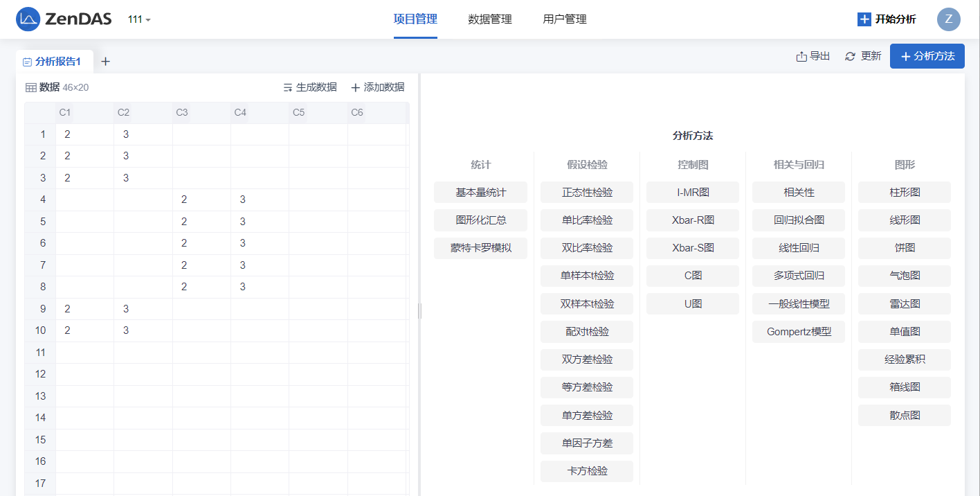Select the Xbar-R图 control chart
Image resolution: width=980 pixels, height=496 pixels.
coord(692,220)
